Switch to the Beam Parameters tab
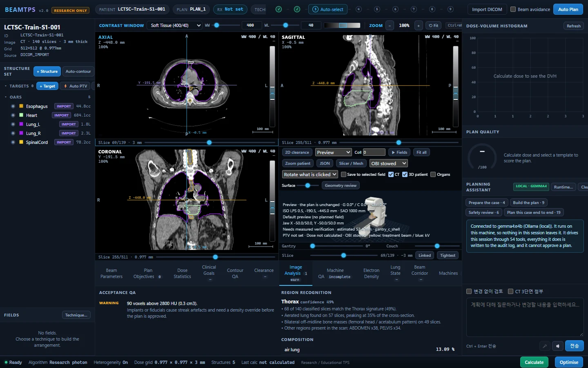 111,274
